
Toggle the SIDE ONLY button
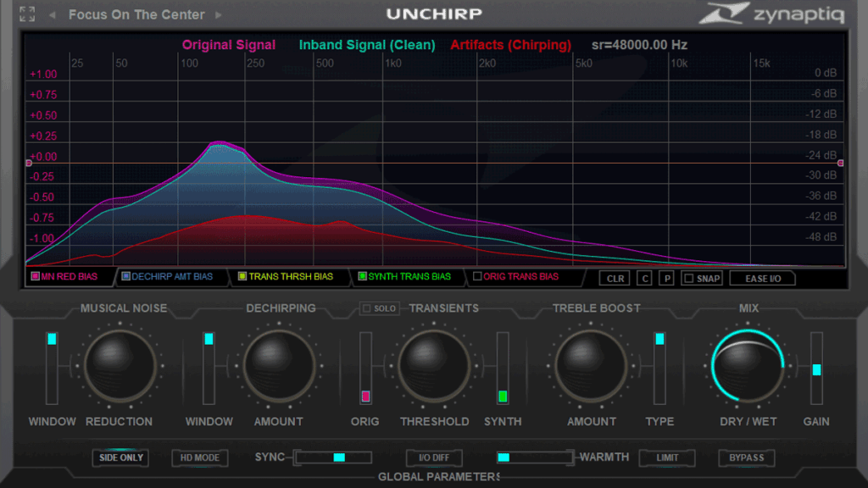[x=120, y=457]
